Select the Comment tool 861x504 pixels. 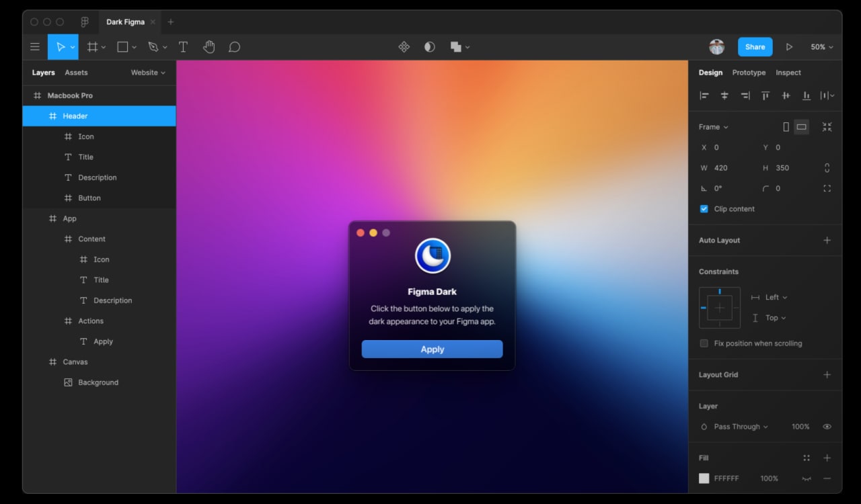(234, 47)
